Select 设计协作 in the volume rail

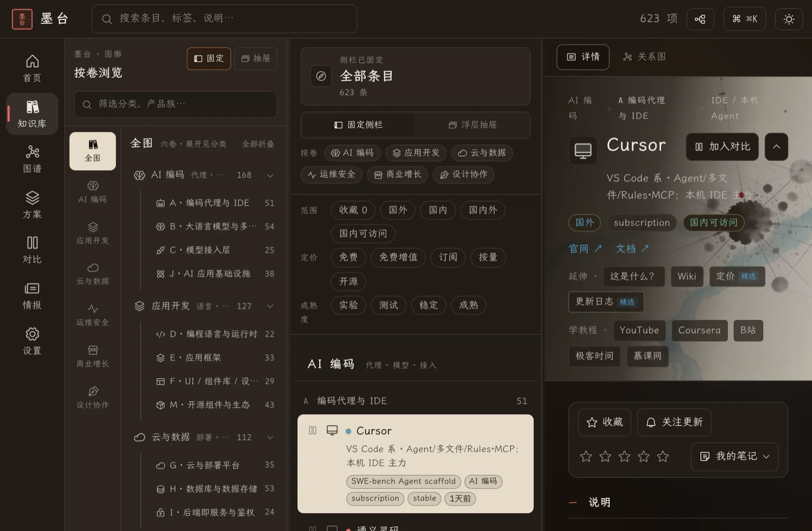[x=92, y=397]
